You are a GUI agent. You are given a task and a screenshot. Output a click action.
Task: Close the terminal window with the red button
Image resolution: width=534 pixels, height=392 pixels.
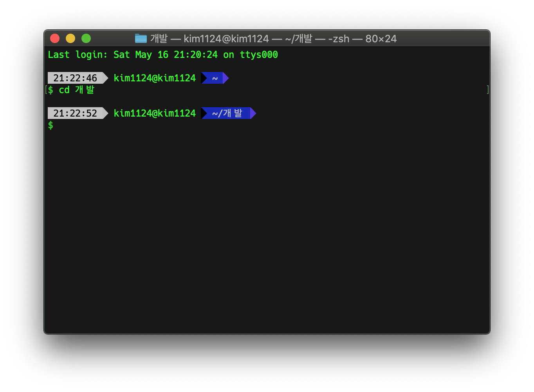click(55, 38)
